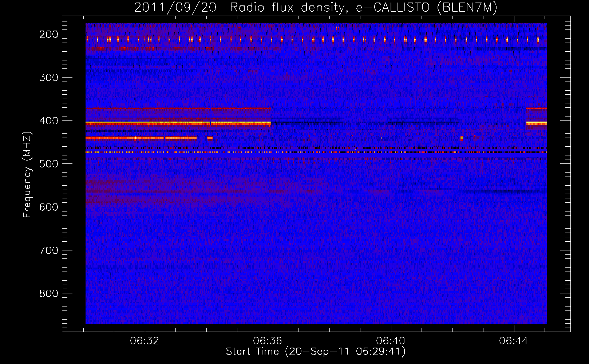Screen dimensions: 589x364
Task: Click the 700 frequency tick label
Action: tap(49, 250)
